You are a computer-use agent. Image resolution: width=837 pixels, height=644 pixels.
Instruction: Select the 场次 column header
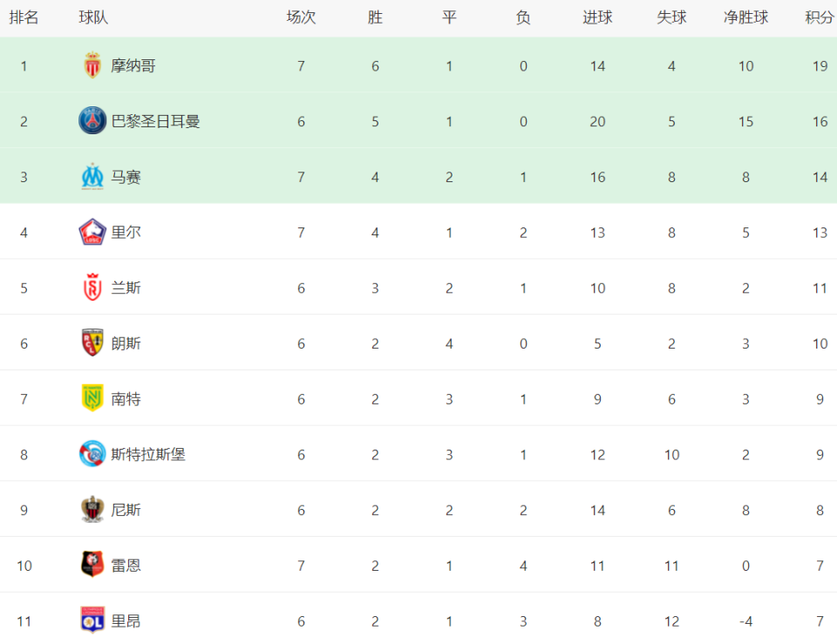[301, 17]
